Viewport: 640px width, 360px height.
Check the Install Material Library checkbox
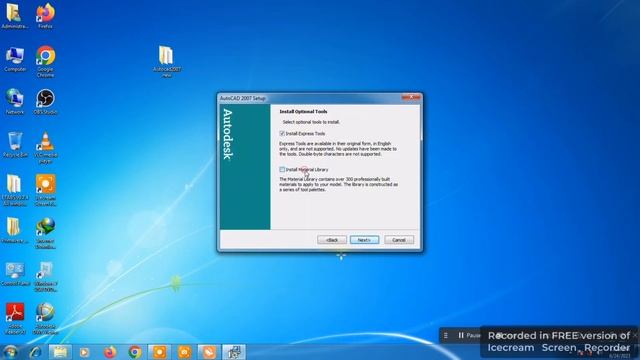(x=282, y=169)
